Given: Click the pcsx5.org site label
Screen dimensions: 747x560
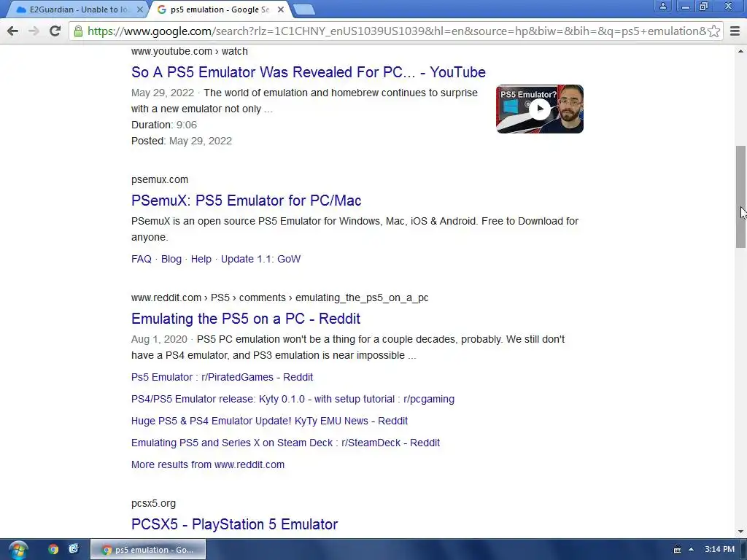Looking at the screenshot, I should [x=153, y=503].
